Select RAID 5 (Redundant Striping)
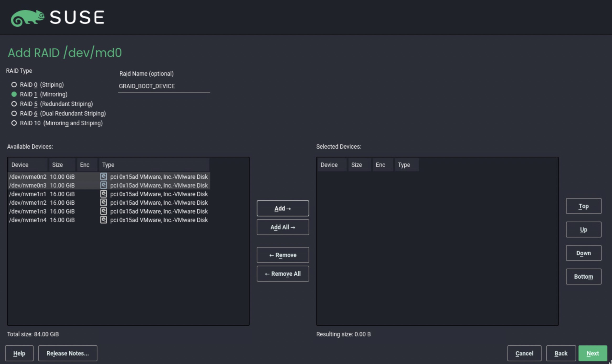Viewport: 612px width, 364px height. pos(14,104)
